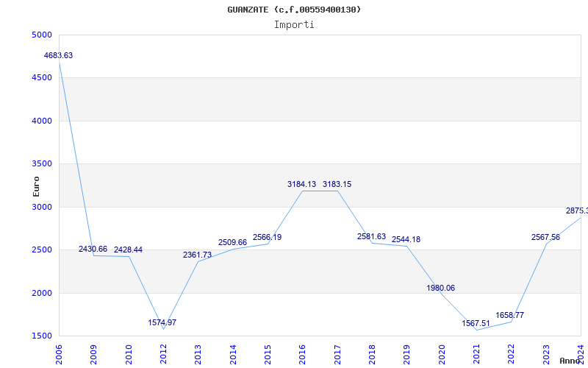Click the 2567.56 data label
Viewport: 588px width, 368px height.
[x=545, y=237]
